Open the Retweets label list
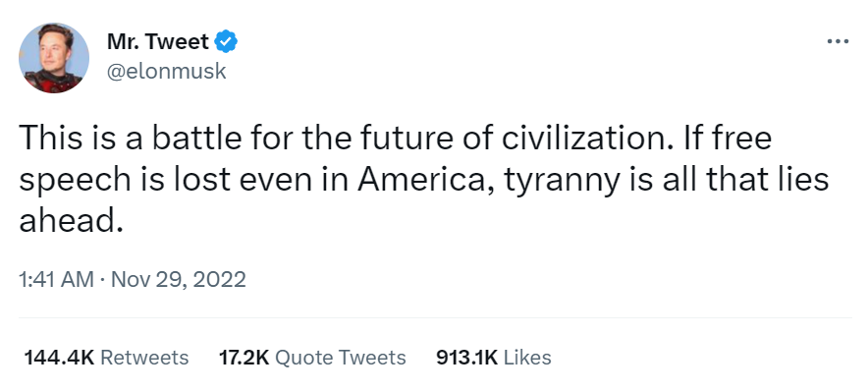Image resolution: width=868 pixels, height=392 pixels. (144, 358)
